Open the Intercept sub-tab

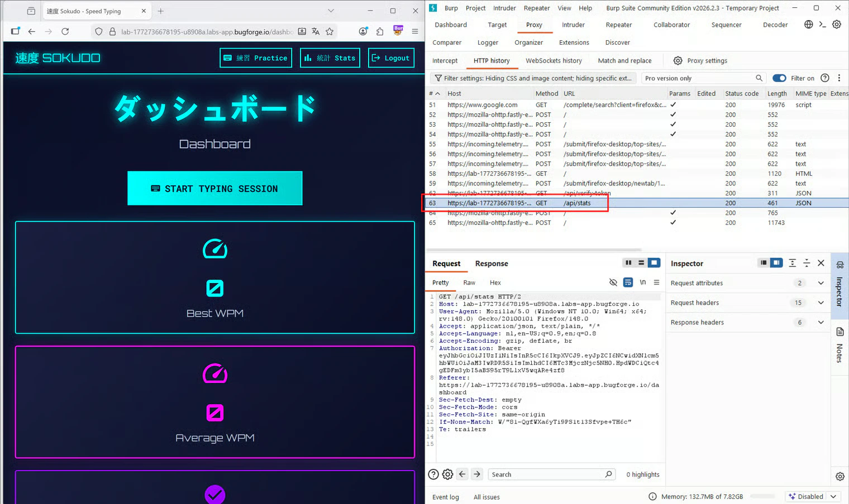[445, 60]
